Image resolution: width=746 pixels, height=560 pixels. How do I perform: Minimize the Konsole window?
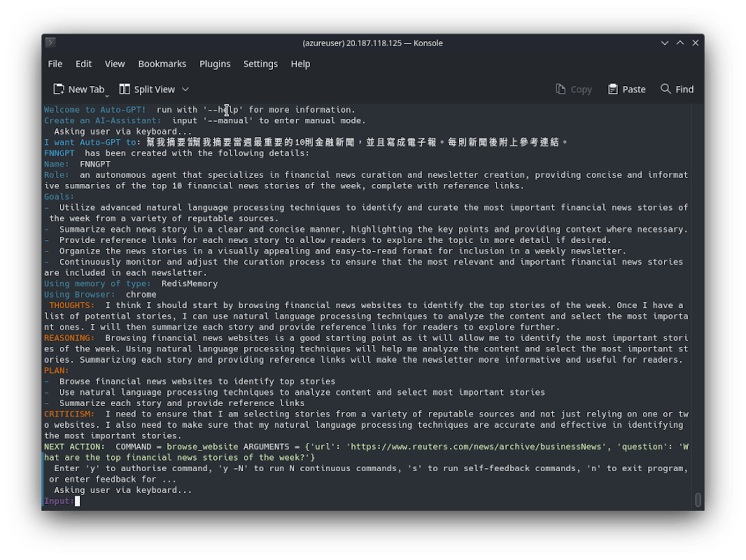(665, 43)
